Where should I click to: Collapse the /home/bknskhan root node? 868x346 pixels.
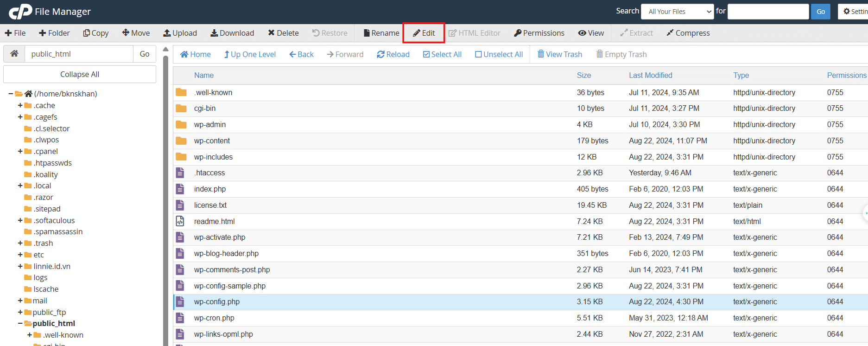coord(11,94)
